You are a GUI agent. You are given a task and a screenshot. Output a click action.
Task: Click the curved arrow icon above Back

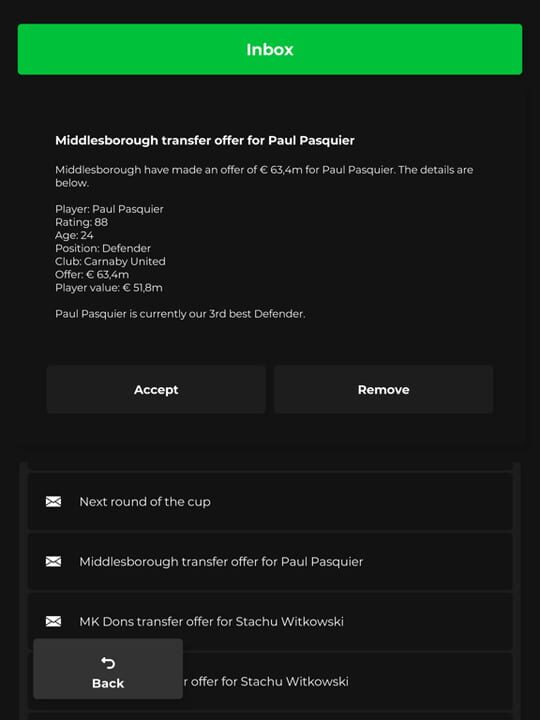point(108,663)
